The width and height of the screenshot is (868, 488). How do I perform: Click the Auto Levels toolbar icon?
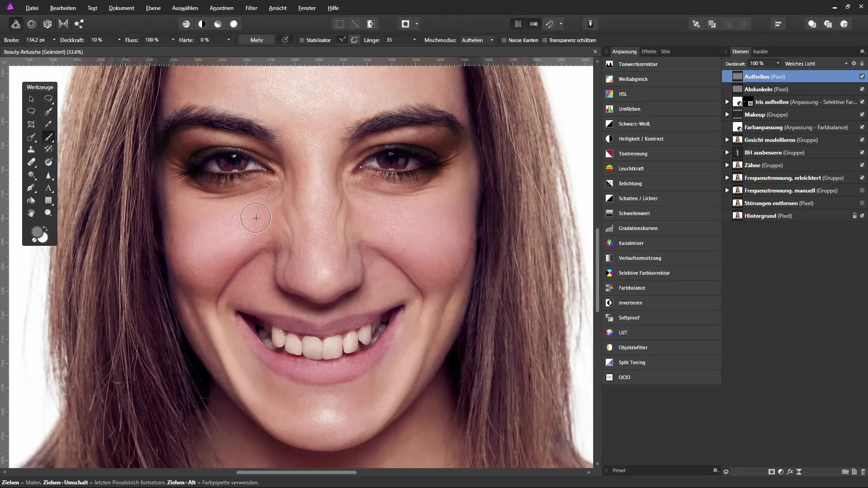click(186, 24)
